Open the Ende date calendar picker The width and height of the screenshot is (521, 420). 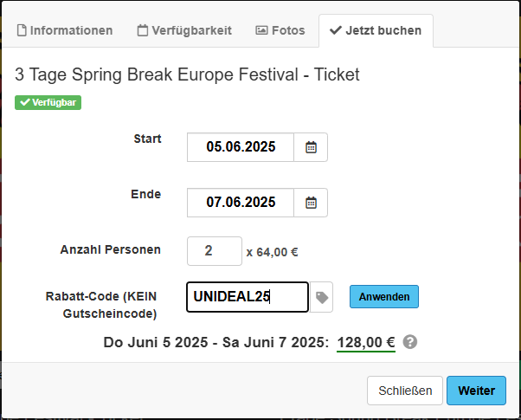(x=311, y=203)
